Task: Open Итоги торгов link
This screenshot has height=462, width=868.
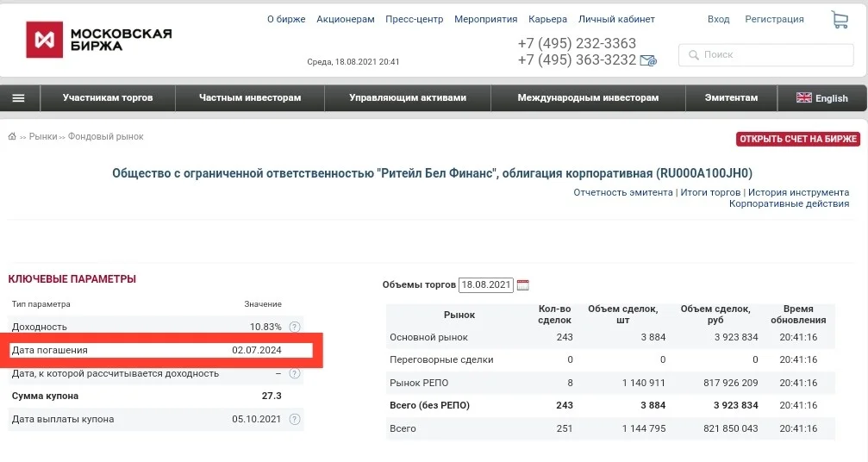Action: coord(710,192)
